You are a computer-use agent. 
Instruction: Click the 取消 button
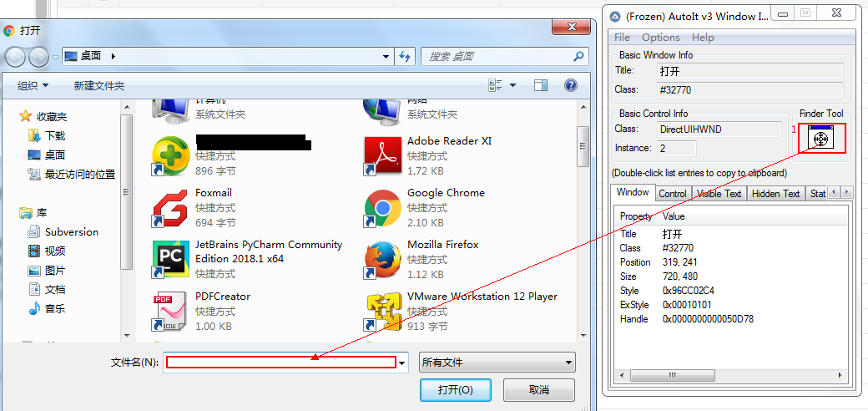point(539,390)
